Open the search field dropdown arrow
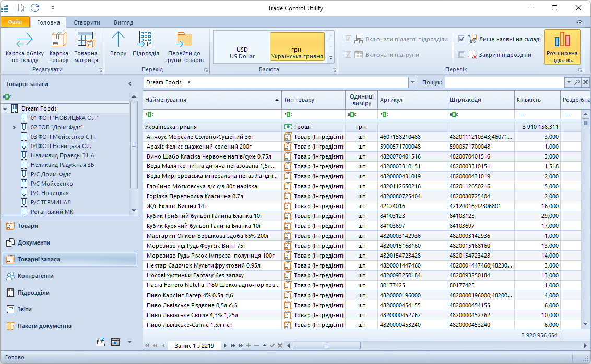The image size is (591, 364). coord(569,82)
